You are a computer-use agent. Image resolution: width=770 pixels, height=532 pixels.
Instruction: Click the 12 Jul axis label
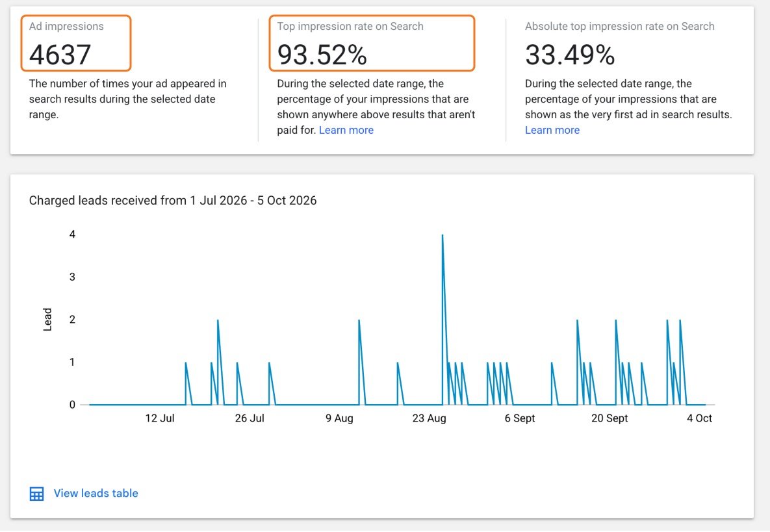160,418
